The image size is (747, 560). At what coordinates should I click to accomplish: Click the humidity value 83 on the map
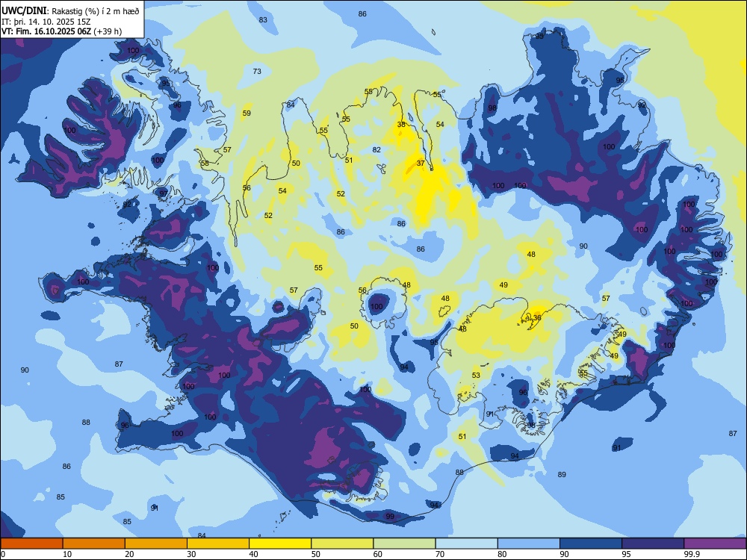[263, 19]
